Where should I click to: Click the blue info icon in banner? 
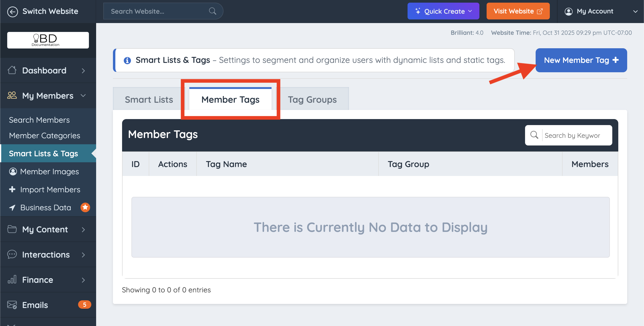pyautogui.click(x=127, y=60)
